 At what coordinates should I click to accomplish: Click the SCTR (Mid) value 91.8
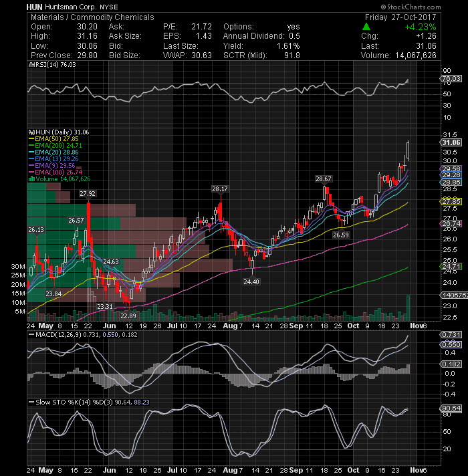[292, 55]
